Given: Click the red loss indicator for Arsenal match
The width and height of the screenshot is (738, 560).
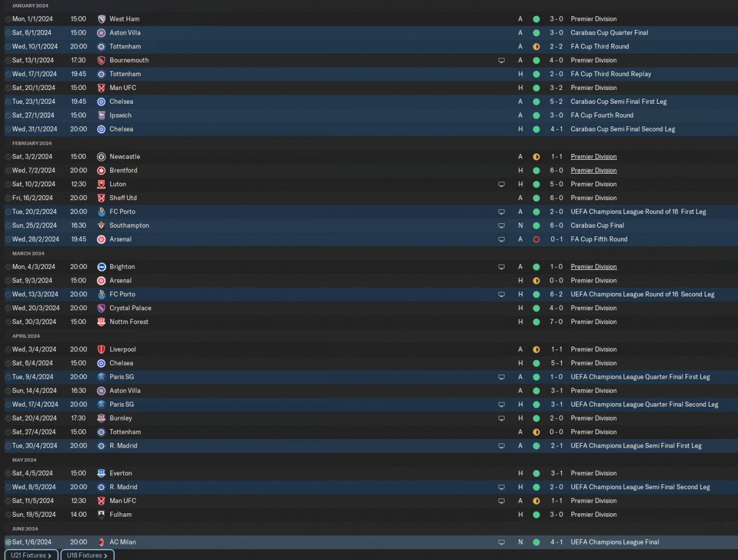Looking at the screenshot, I should (x=536, y=239).
